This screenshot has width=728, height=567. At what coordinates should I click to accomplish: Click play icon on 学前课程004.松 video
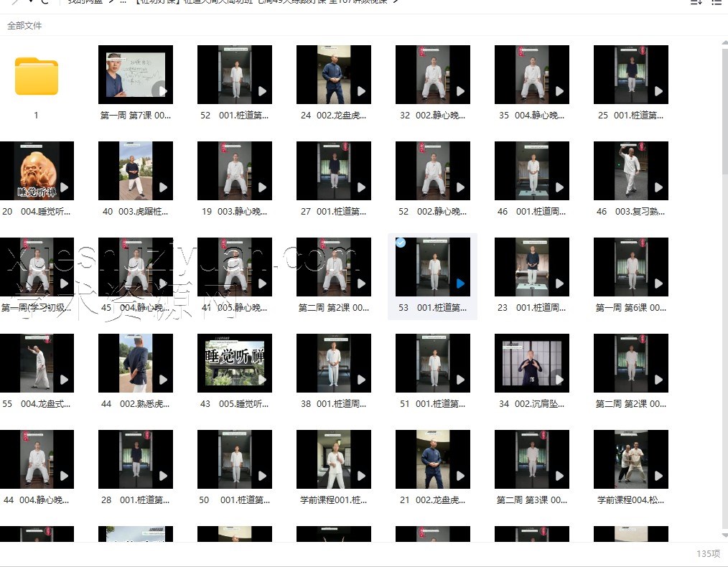pos(659,476)
